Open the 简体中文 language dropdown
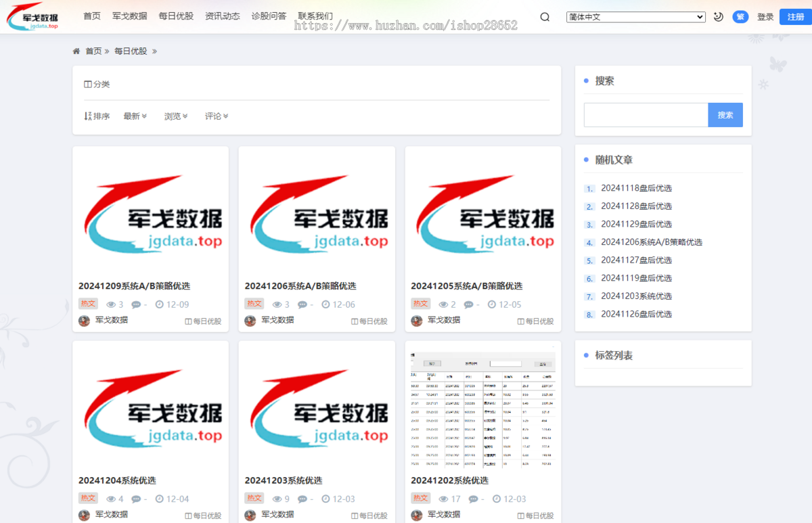 click(636, 17)
